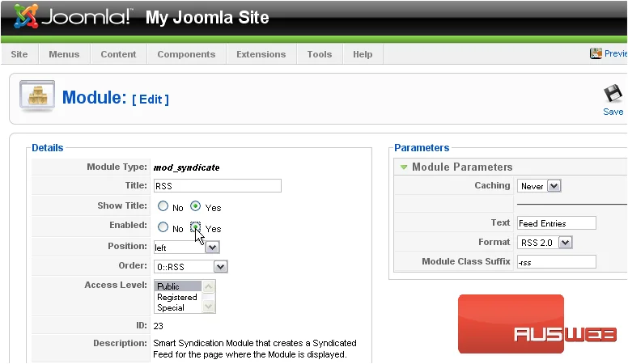The image size is (628, 364).
Task: Open the Components menu
Action: [186, 54]
